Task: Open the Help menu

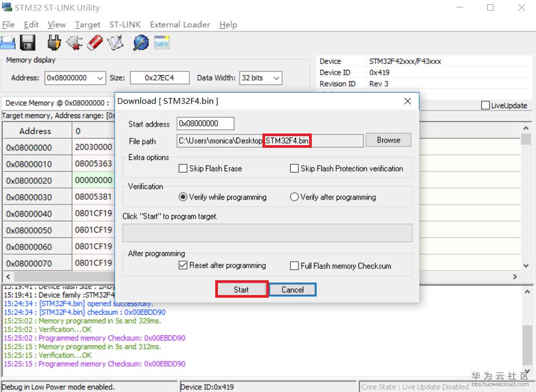Action: [229, 24]
